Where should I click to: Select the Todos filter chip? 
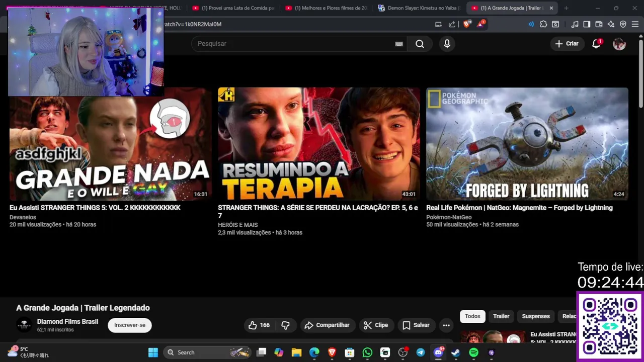coord(472,316)
